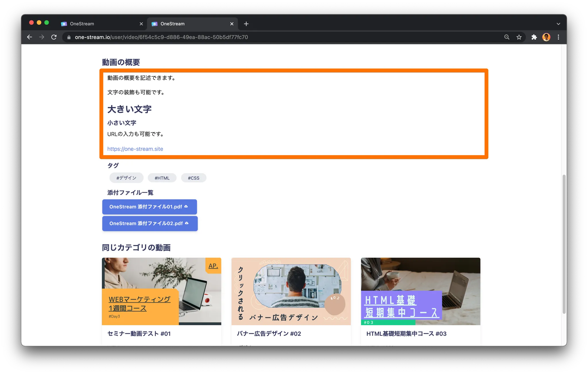
Task: Open a new tab with plus button
Action: 246,24
